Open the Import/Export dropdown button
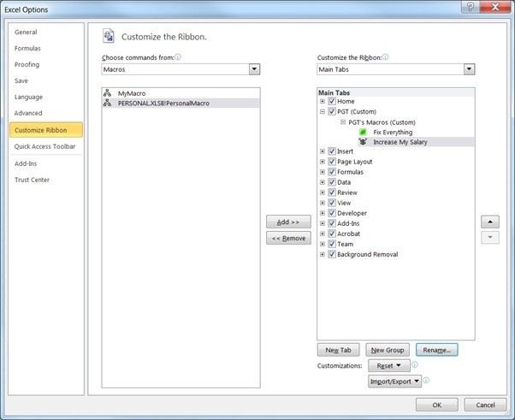515x420 pixels. (x=394, y=382)
